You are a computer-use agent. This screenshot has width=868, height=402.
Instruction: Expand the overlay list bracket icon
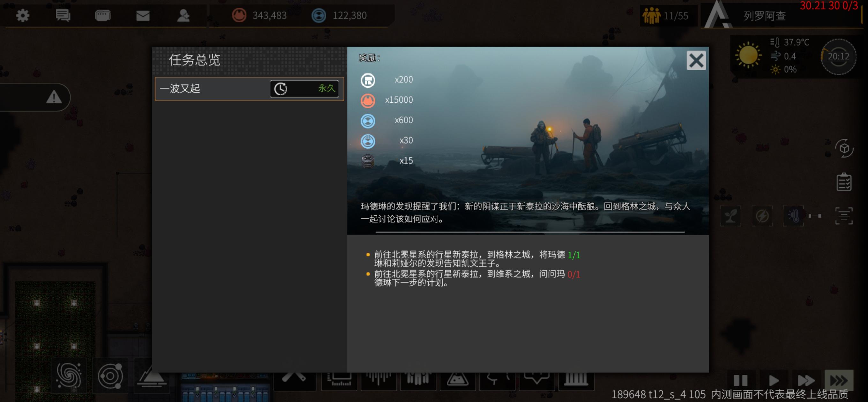pyautogui.click(x=844, y=216)
